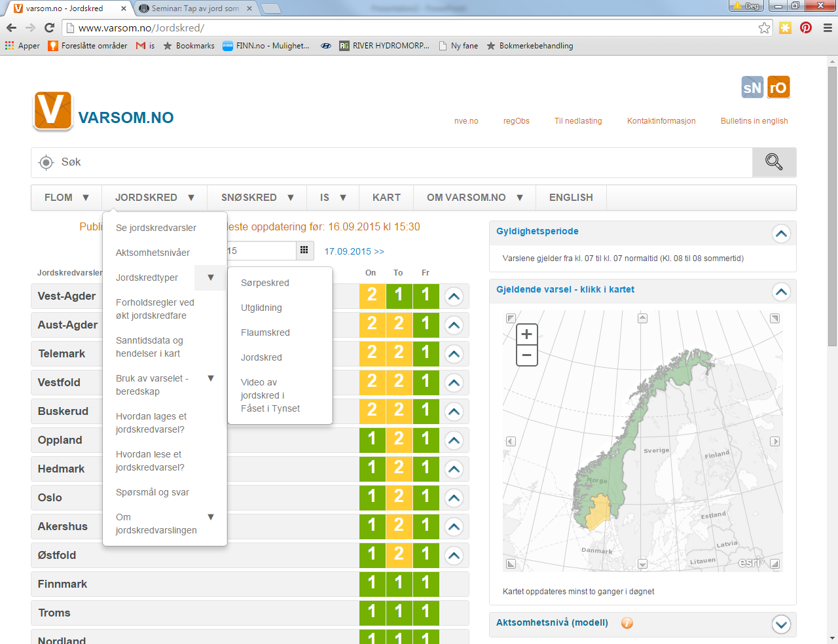This screenshot has width=838, height=644.
Task: Expand the Telemark forecast row
Action: (x=454, y=354)
